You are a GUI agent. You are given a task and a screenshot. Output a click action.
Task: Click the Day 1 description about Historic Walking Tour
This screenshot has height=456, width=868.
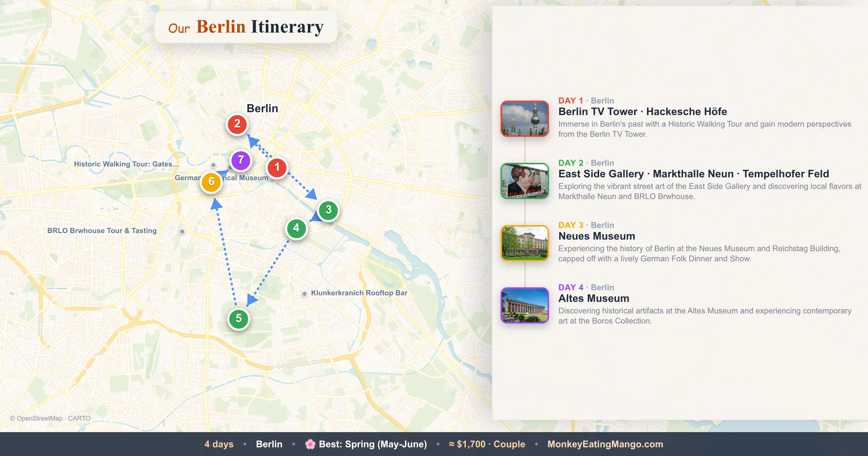click(x=705, y=129)
